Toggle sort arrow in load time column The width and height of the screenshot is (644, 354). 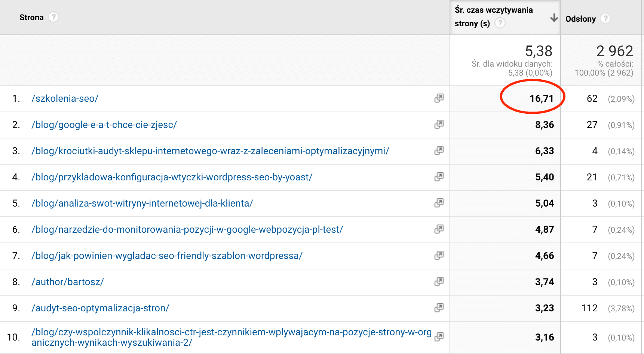coord(554,18)
